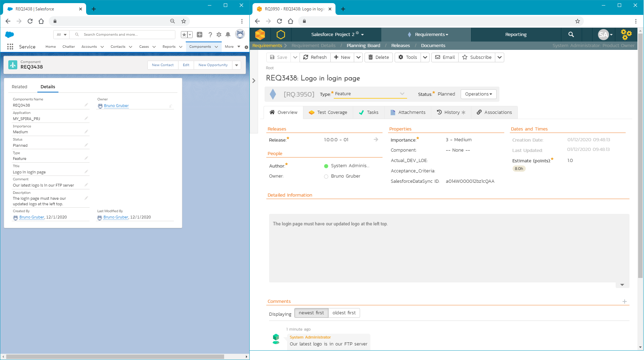Screen dimensions: 644x360
Task: Expand the Type Feature dropdown
Action: [x=402, y=94]
